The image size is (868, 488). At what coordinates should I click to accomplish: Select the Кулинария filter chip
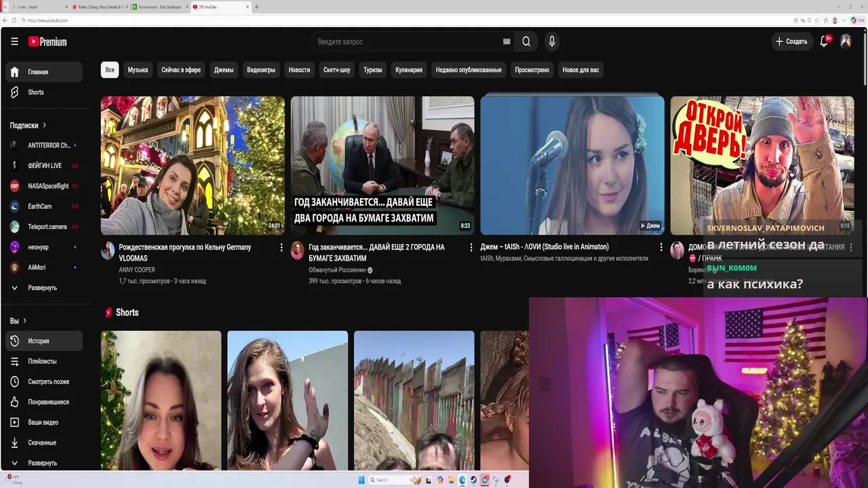(x=409, y=70)
